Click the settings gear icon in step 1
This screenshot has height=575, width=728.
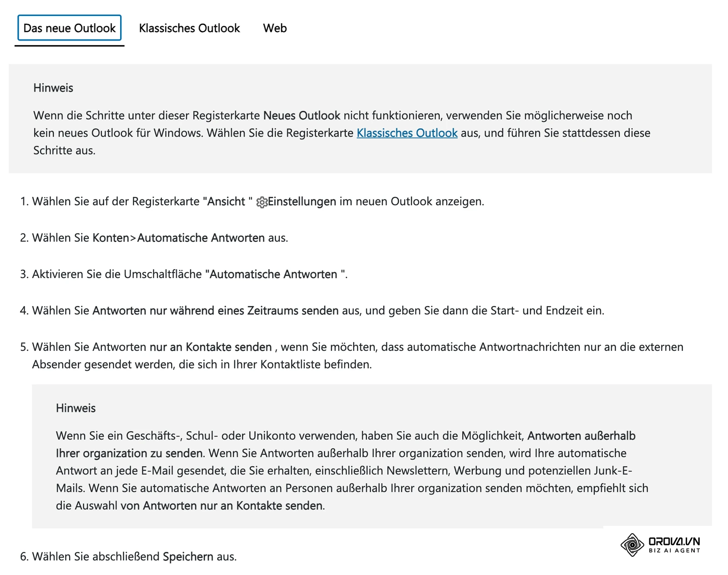coord(262,202)
